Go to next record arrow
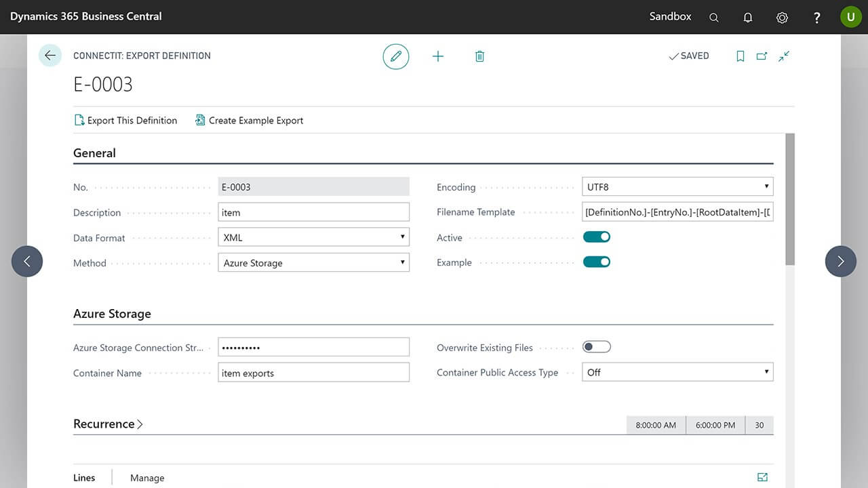Image resolution: width=868 pixels, height=488 pixels. [841, 261]
